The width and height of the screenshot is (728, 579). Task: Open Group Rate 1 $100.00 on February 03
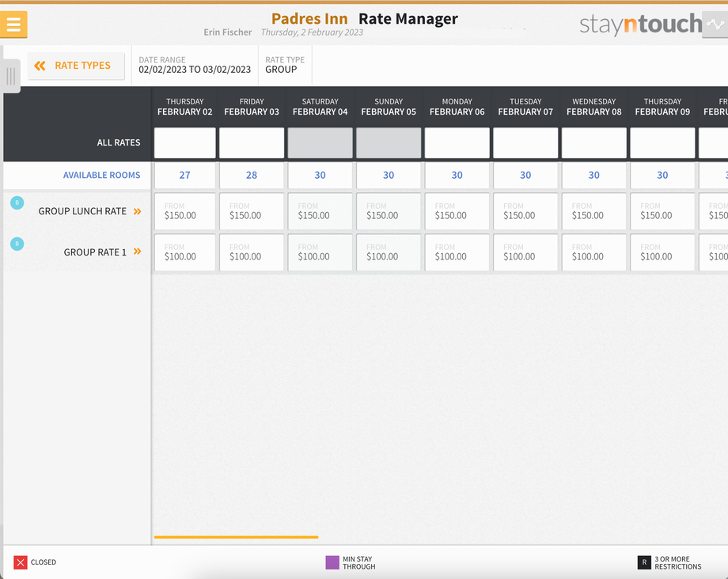click(x=252, y=252)
